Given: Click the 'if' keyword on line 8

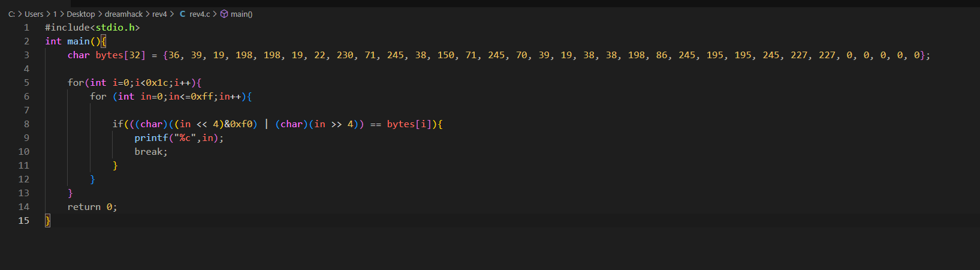Looking at the screenshot, I should [x=118, y=124].
